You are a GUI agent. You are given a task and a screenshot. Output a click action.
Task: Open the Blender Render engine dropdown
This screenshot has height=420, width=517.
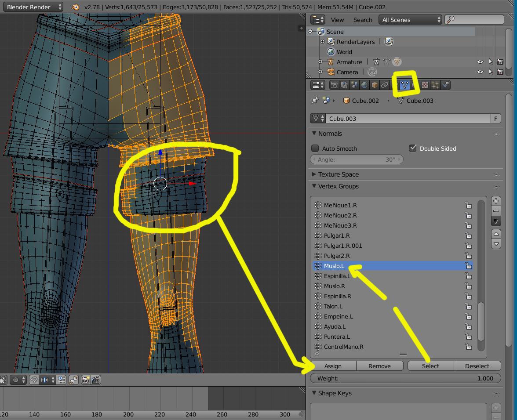[35, 7]
